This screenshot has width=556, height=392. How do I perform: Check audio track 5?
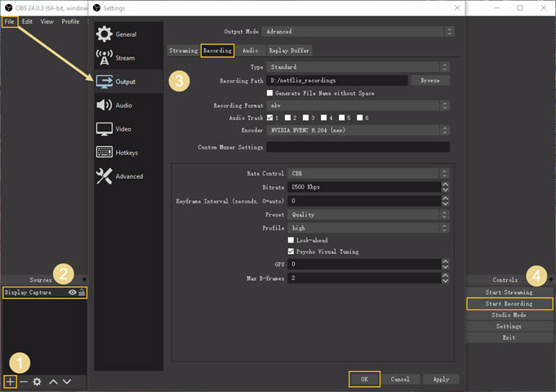click(342, 118)
